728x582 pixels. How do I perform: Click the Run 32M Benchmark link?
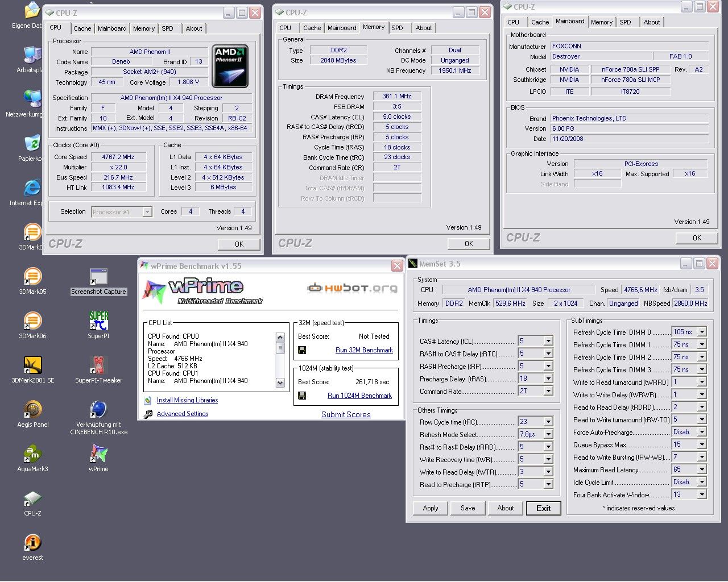point(364,350)
